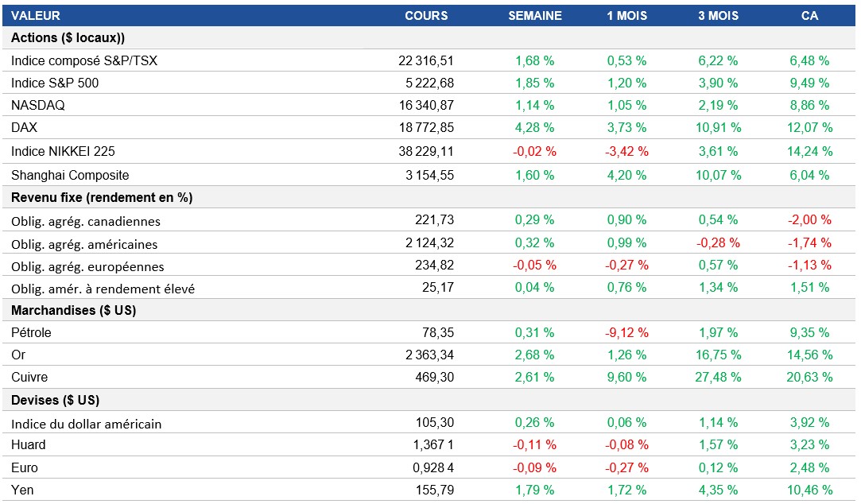Select the NASDAQ row label
The image size is (861, 504).
pos(38,105)
